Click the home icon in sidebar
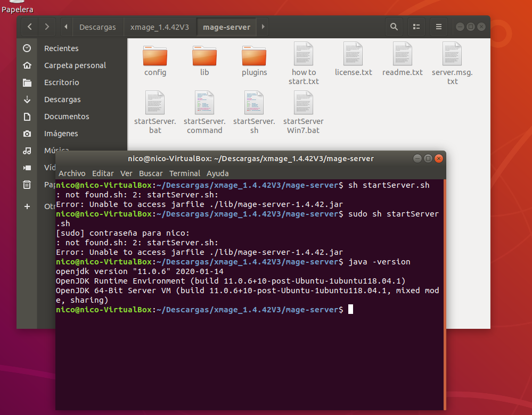The width and height of the screenshot is (532, 415). tap(27, 65)
